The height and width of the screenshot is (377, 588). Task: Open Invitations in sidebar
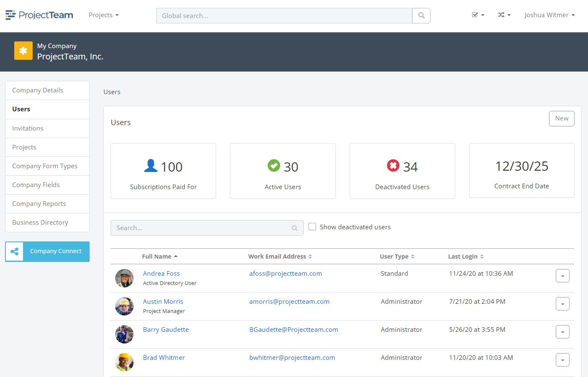point(47,128)
